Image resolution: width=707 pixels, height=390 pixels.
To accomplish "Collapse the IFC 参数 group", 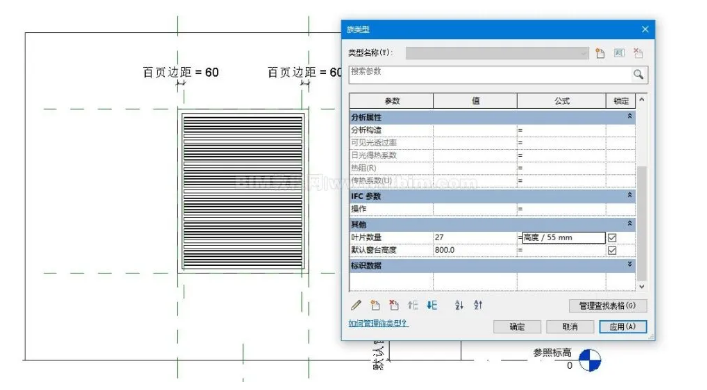I will 630,195.
